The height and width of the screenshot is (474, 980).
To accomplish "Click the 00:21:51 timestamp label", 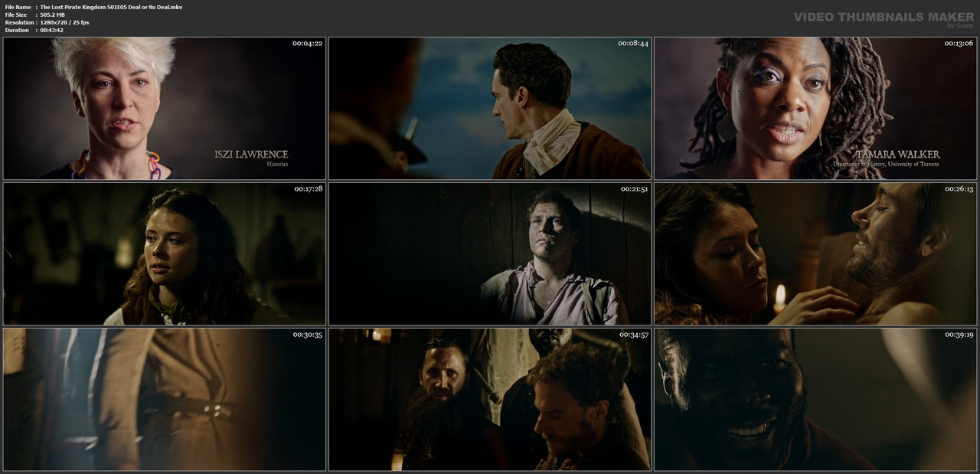I will (634, 188).
